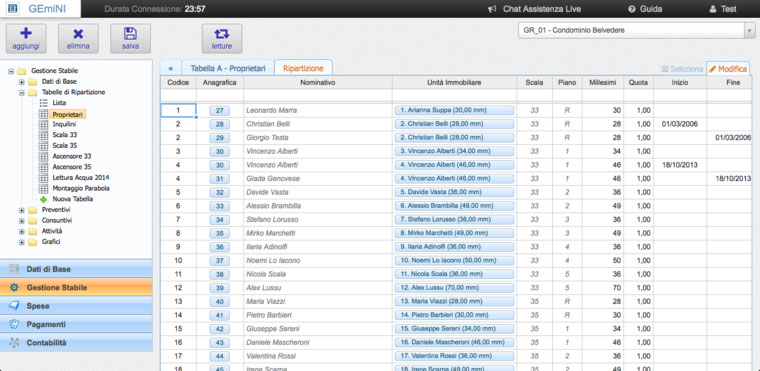Open the Guida help link
The image size is (760, 371).
(645, 9)
